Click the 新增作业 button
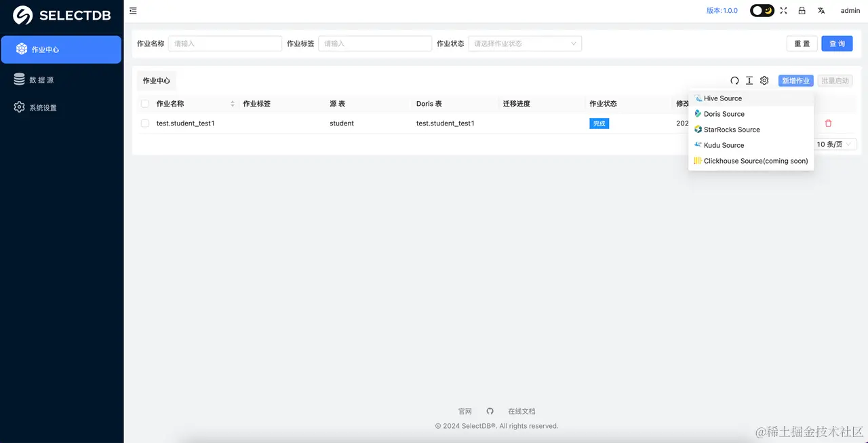868x443 pixels. [x=796, y=81]
